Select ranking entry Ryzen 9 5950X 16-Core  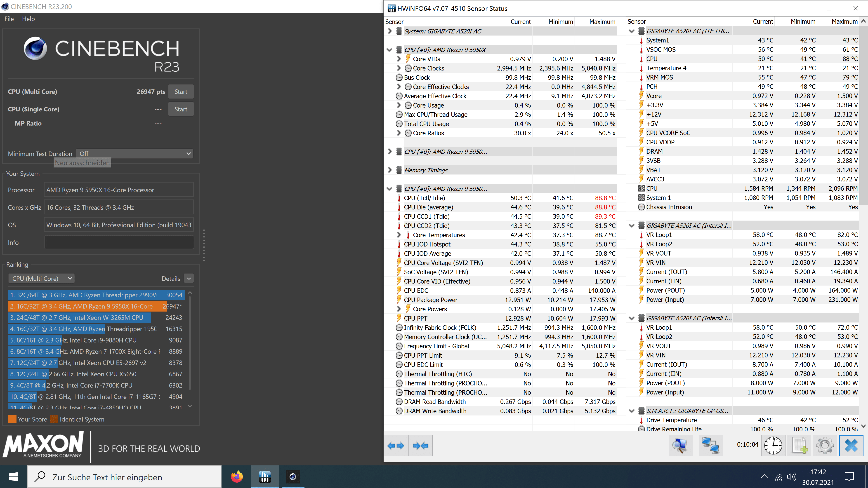pos(96,306)
